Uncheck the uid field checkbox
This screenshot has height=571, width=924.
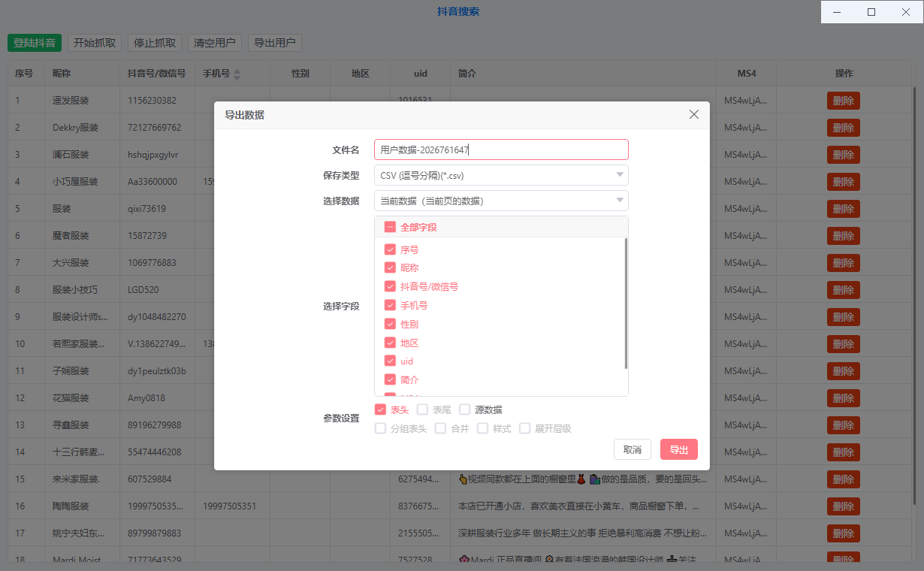pos(390,361)
